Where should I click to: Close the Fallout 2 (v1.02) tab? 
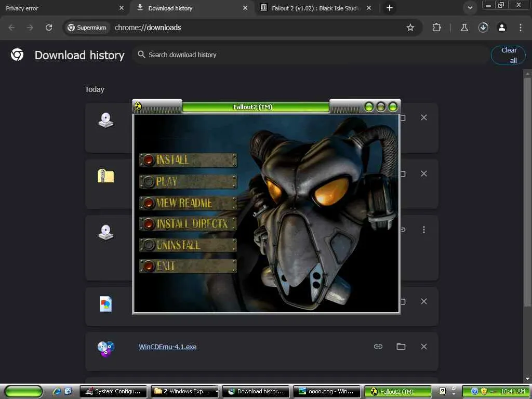coord(369,8)
